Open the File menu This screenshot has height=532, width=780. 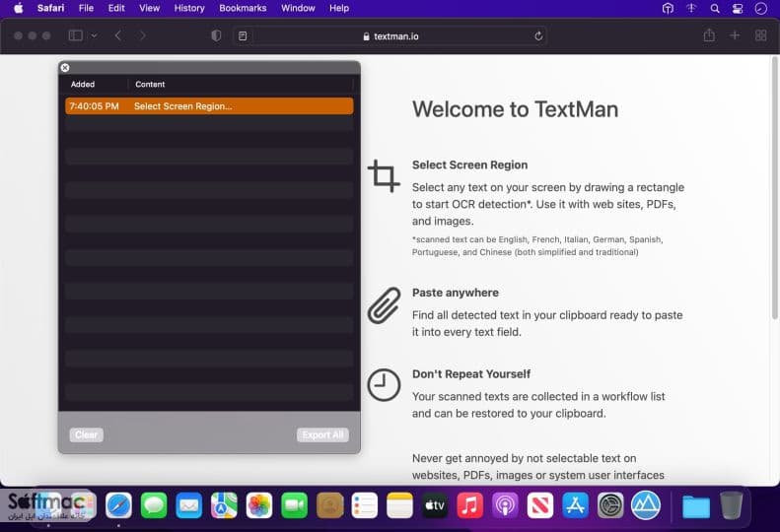coord(86,8)
